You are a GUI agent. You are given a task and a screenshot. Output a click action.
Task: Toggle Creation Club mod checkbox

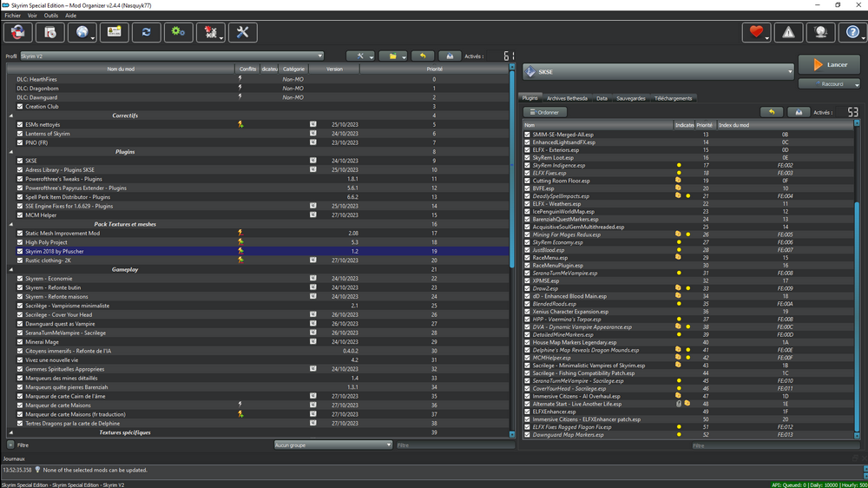pyautogui.click(x=20, y=106)
